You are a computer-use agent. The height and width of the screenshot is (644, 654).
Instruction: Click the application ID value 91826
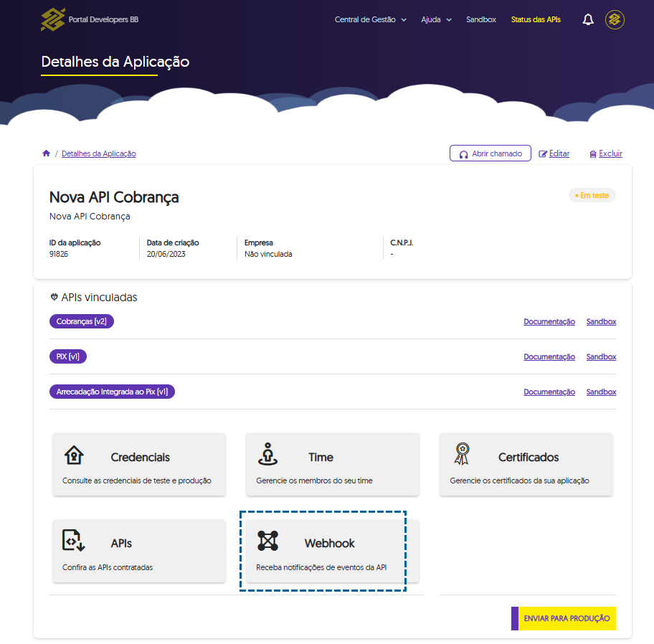[58, 254]
